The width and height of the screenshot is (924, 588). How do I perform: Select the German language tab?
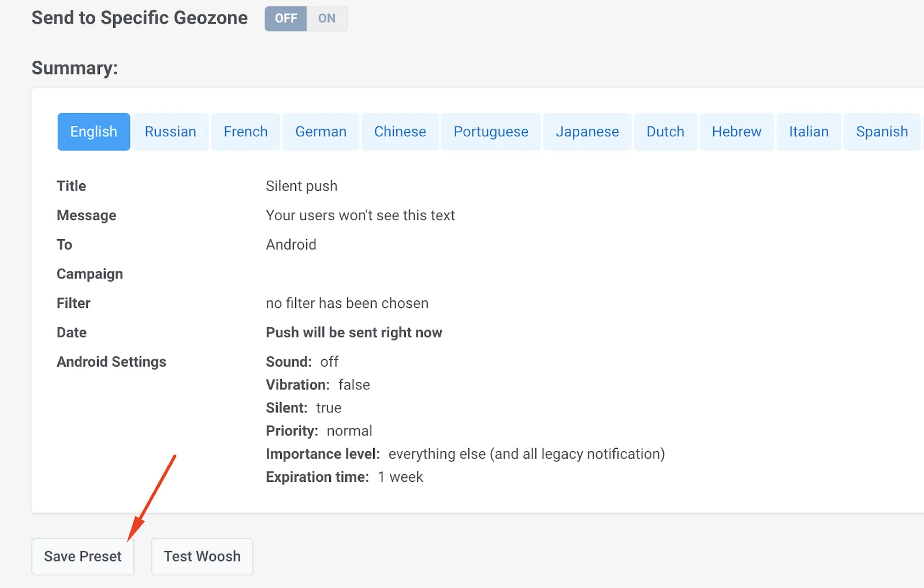coord(321,132)
